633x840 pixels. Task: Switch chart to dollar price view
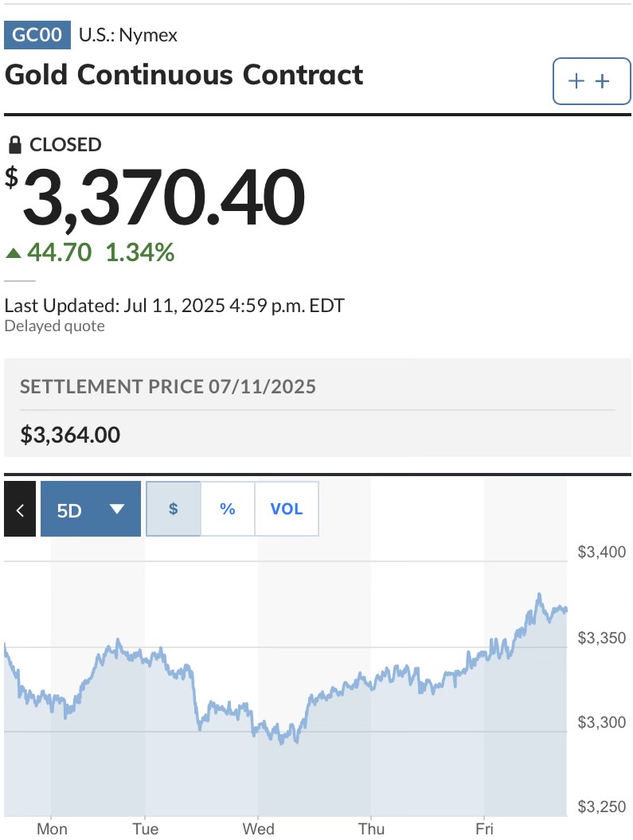[x=174, y=509]
